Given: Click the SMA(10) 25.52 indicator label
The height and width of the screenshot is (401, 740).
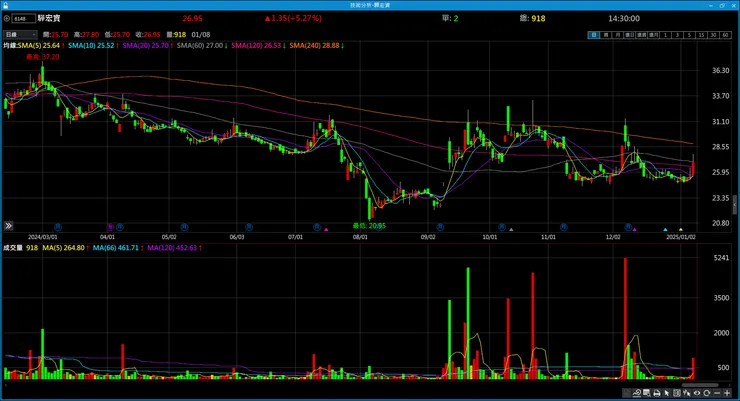Looking at the screenshot, I should click(x=93, y=45).
